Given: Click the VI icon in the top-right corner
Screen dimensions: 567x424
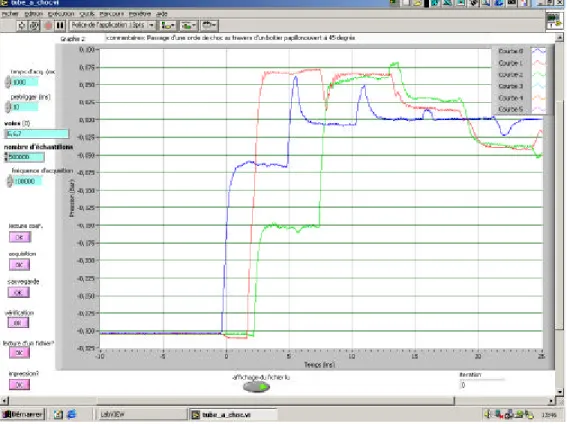Looking at the screenshot, I should point(554,21).
